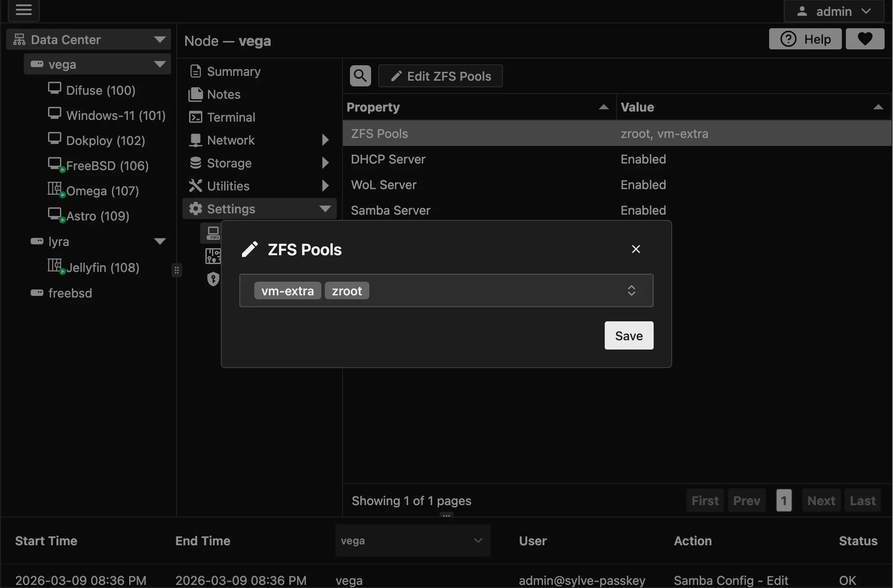Click the shield-and-key icon below Settings
Image resolution: width=893 pixels, height=588 pixels.
tap(213, 279)
